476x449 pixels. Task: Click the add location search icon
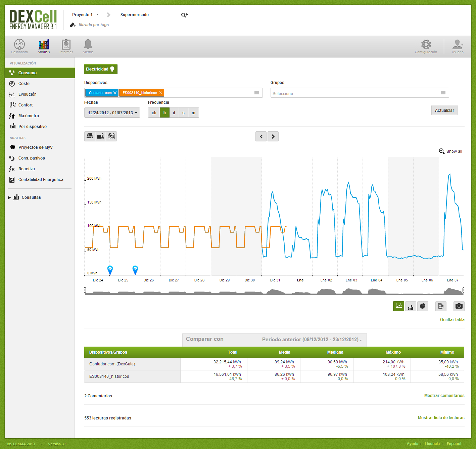184,15
